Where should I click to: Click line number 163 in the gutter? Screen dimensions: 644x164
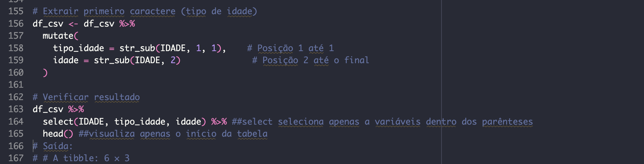point(16,109)
